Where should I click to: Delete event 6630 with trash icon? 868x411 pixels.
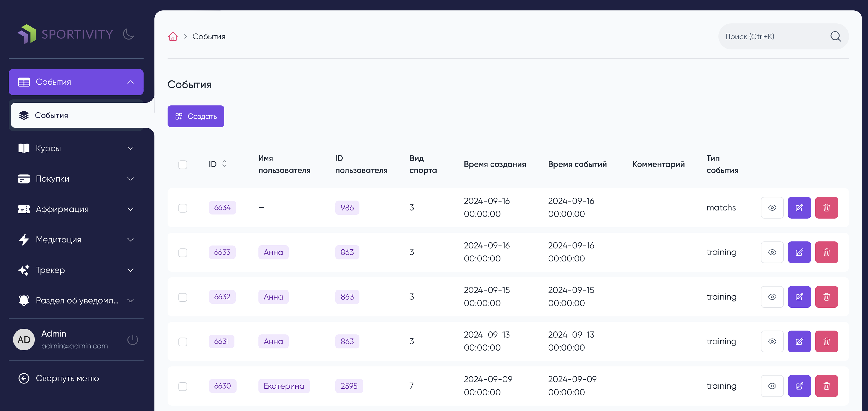click(x=826, y=386)
